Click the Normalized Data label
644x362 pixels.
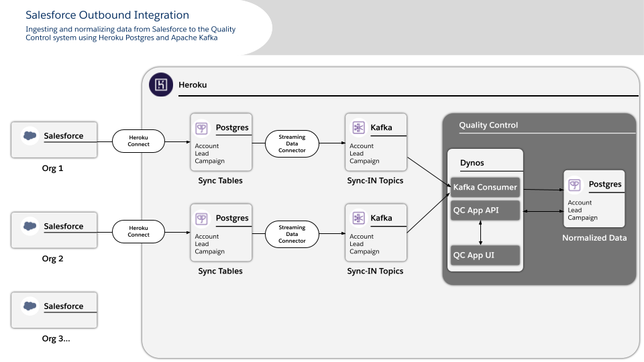(x=594, y=237)
